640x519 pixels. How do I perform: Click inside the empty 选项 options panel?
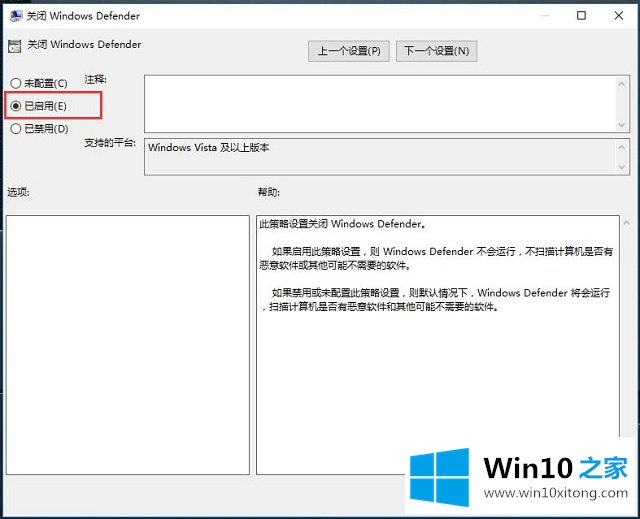tap(128, 345)
